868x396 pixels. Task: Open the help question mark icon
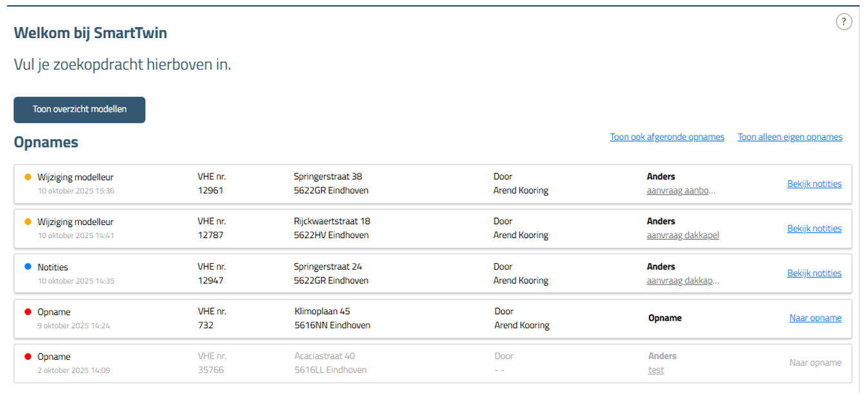click(x=844, y=22)
